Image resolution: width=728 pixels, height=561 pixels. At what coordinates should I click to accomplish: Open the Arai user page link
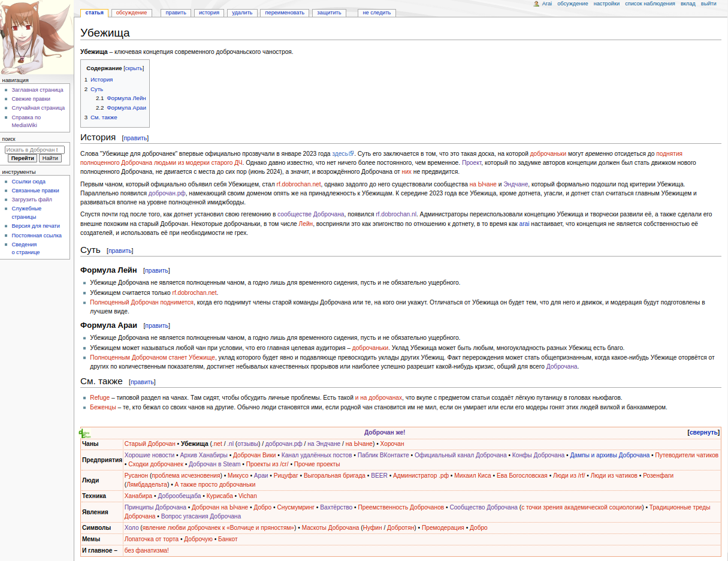point(547,4)
